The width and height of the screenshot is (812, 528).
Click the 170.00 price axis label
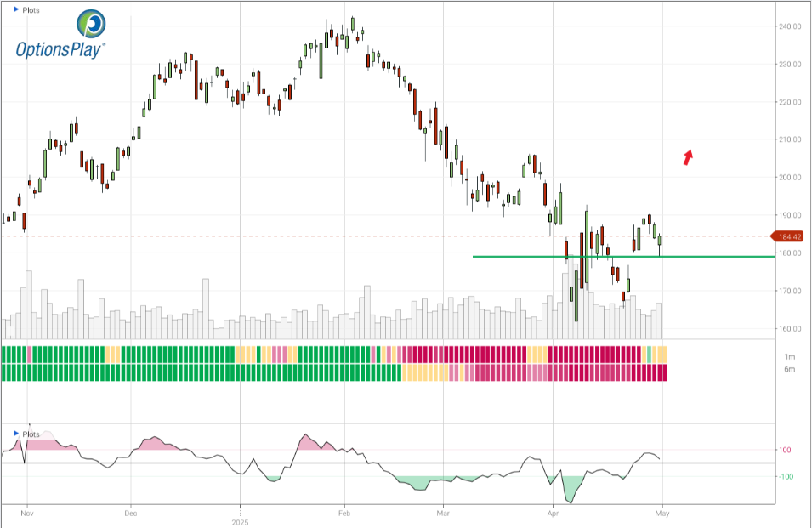[790, 291]
